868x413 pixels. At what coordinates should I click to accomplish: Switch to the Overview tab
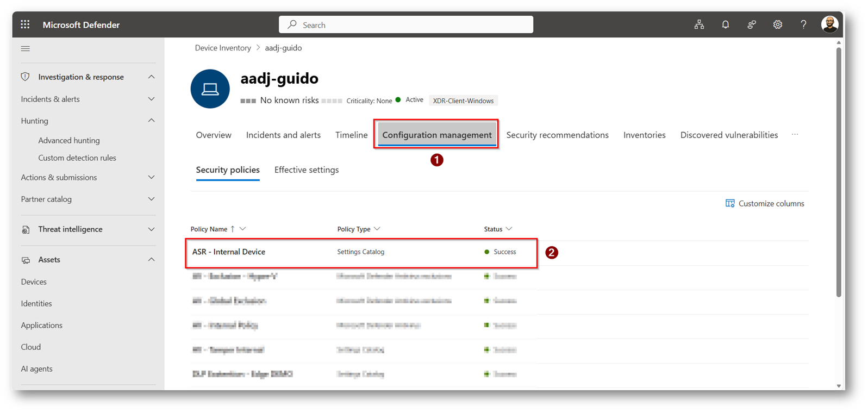tap(214, 135)
